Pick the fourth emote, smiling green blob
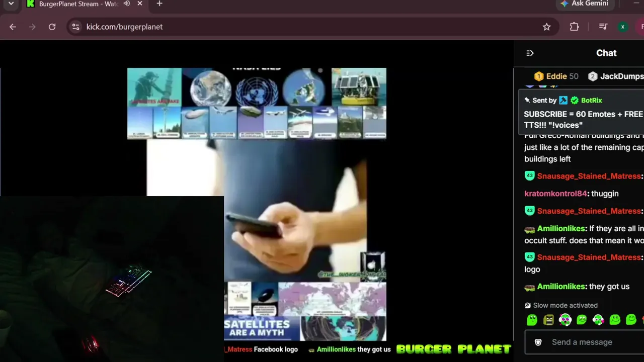The image size is (644, 362). tap(582, 320)
